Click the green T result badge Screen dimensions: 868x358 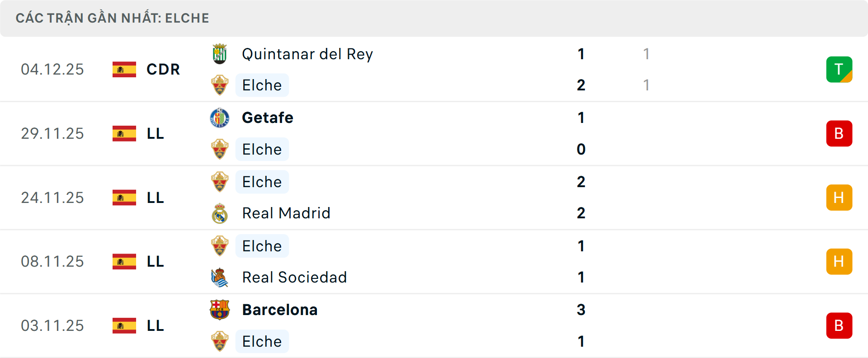coord(839,70)
